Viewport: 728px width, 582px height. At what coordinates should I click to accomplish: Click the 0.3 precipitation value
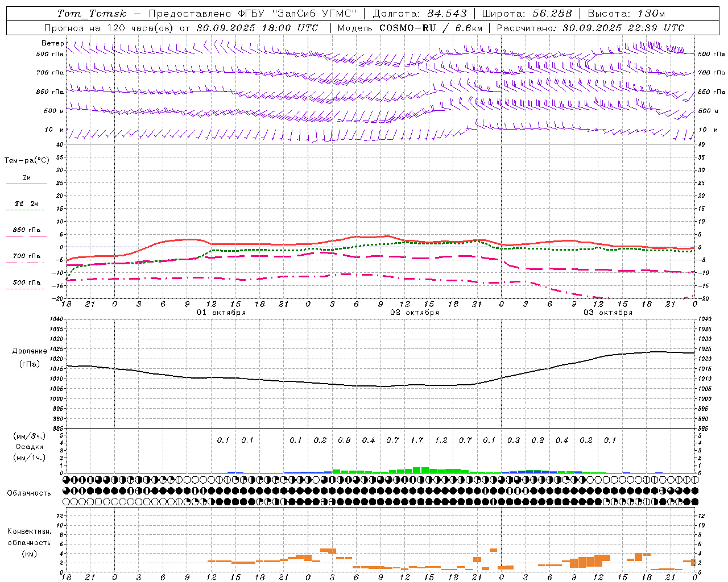(x=514, y=440)
